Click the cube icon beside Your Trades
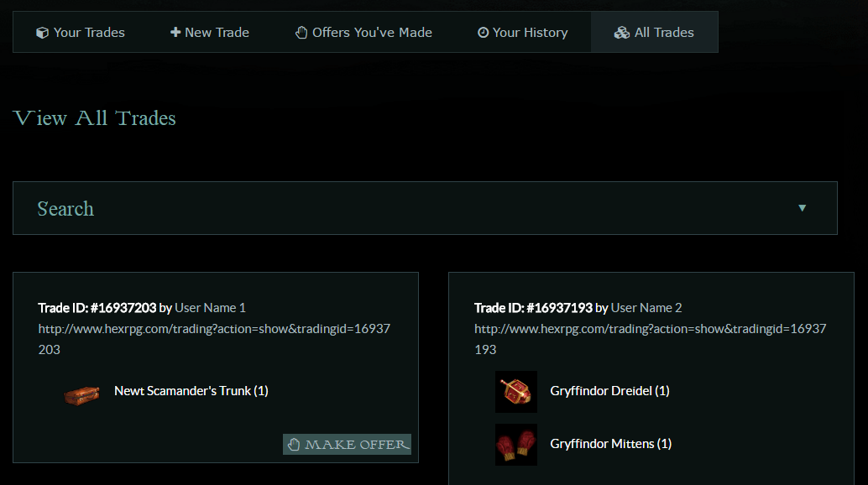868x485 pixels. 42,34
